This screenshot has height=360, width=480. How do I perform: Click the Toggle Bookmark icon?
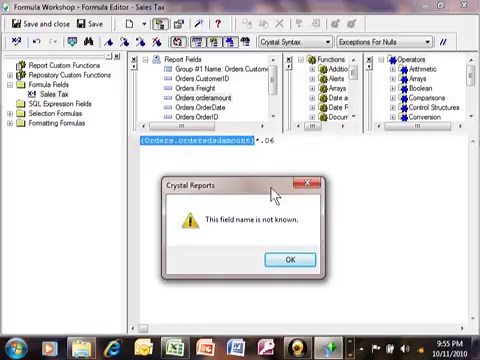(x=108, y=42)
